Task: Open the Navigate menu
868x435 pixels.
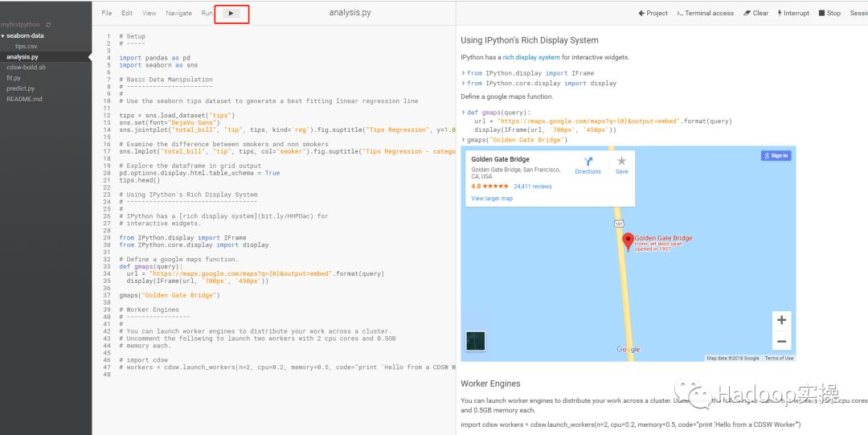Action: [x=178, y=14]
